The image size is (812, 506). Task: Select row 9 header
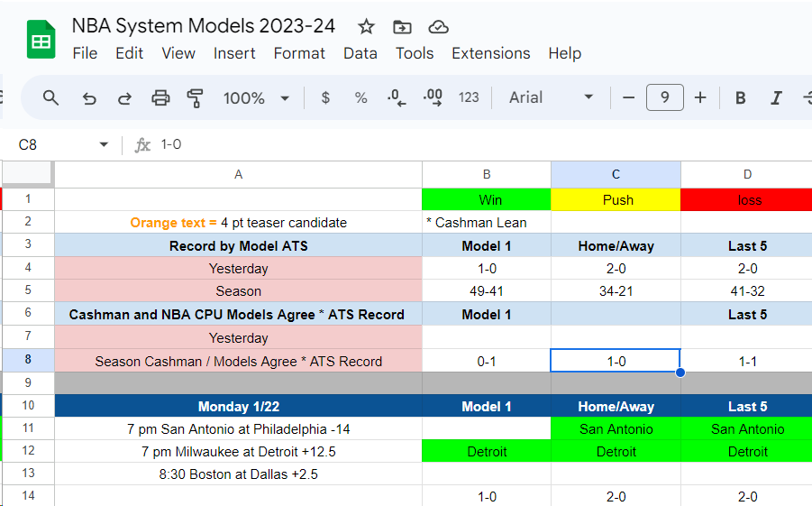(28, 383)
